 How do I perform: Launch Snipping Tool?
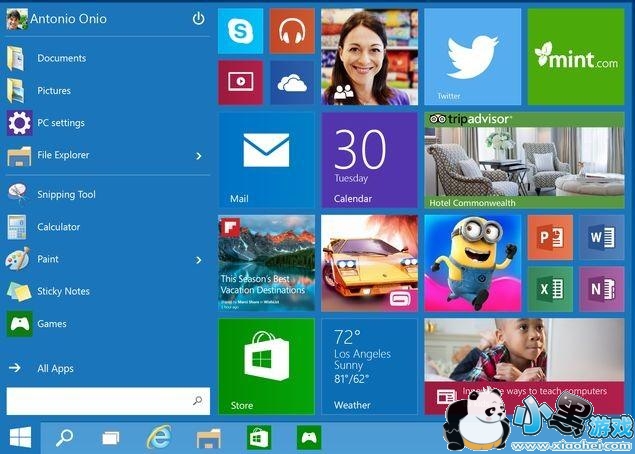[108, 194]
